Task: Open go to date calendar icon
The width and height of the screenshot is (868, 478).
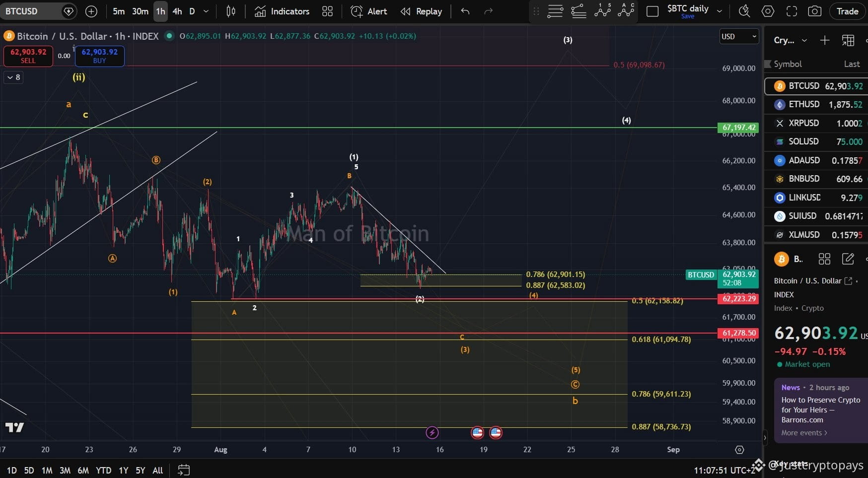Action: click(184, 470)
